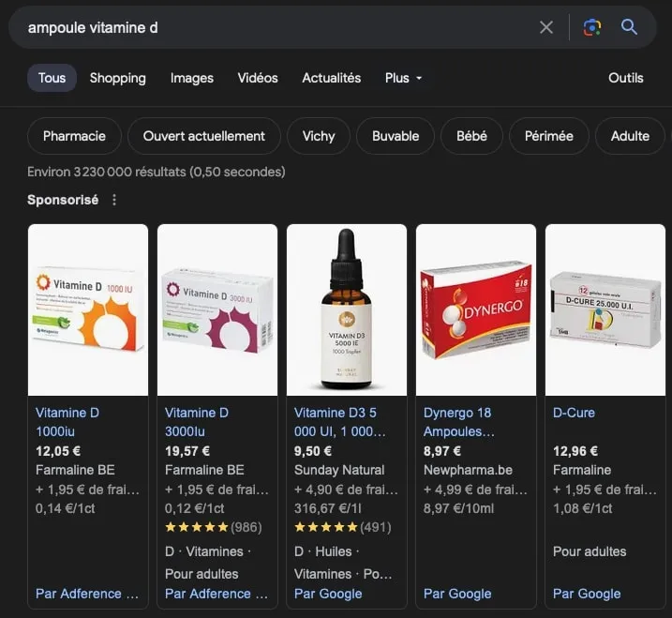Apply the 'Ouvert actuellement' filter chip

point(204,136)
